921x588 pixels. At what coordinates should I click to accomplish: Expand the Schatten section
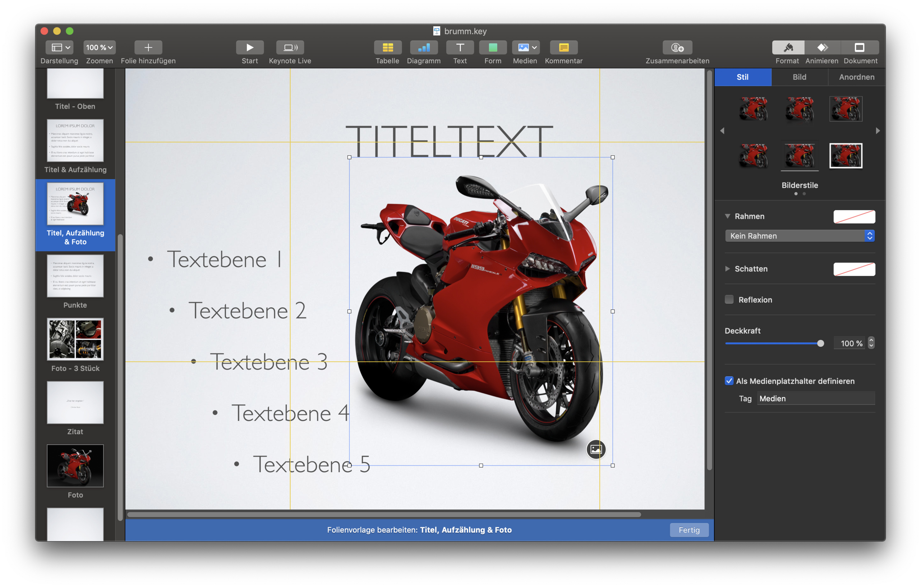tap(727, 268)
